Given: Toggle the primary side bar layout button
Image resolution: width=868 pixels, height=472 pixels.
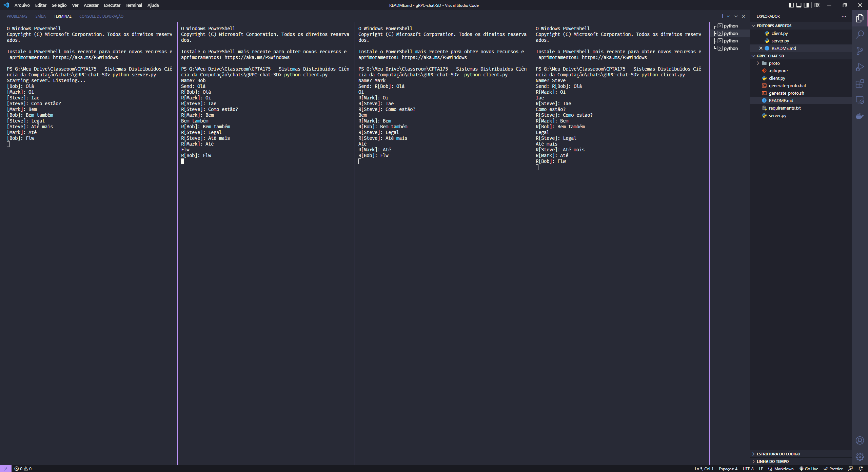Looking at the screenshot, I should pyautogui.click(x=791, y=5).
